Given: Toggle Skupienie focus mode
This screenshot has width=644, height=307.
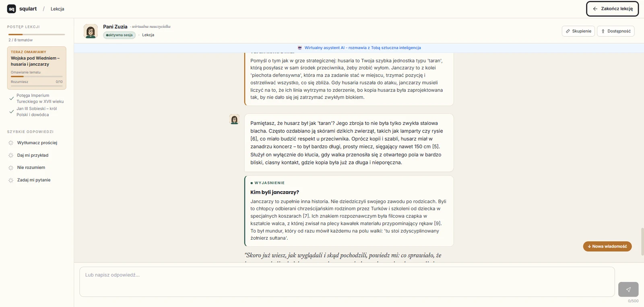Looking at the screenshot, I should 578,31.
